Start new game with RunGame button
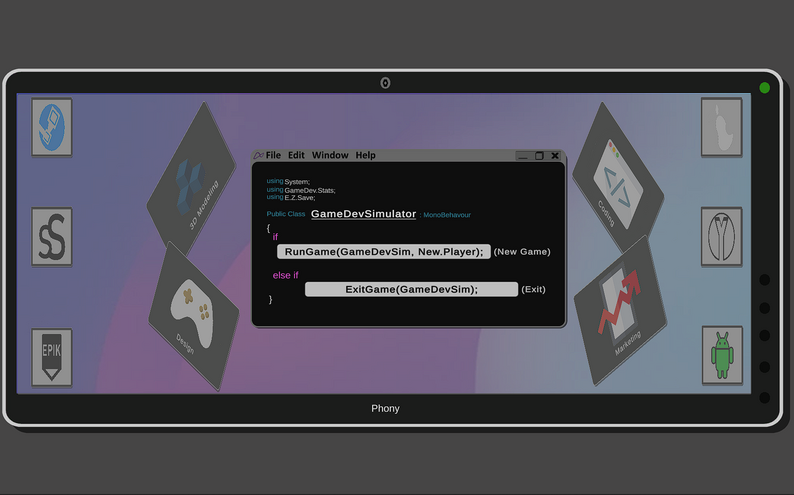 click(384, 252)
